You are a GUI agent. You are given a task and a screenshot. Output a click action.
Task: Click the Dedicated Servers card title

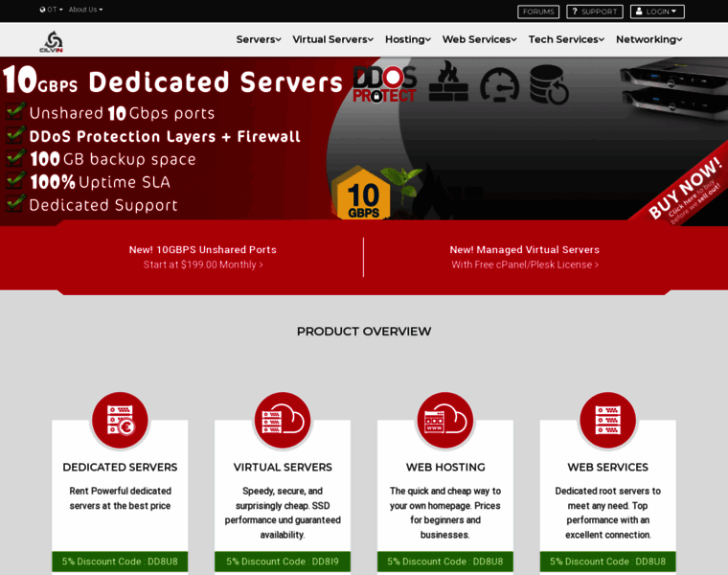121,467
